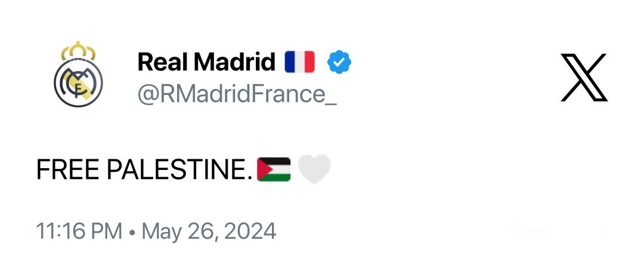Image resolution: width=644 pixels, height=278 pixels.
Task: Click the golden crown atop the crest
Action: tap(78, 51)
